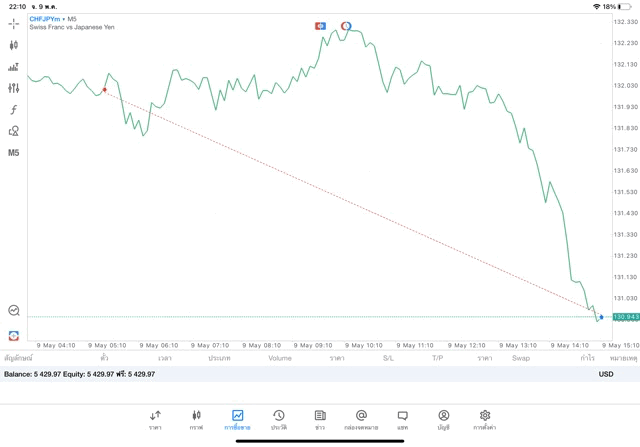The image size is (640, 447).
Task: Open the การตั้งค่า settings tab
Action: click(x=485, y=419)
